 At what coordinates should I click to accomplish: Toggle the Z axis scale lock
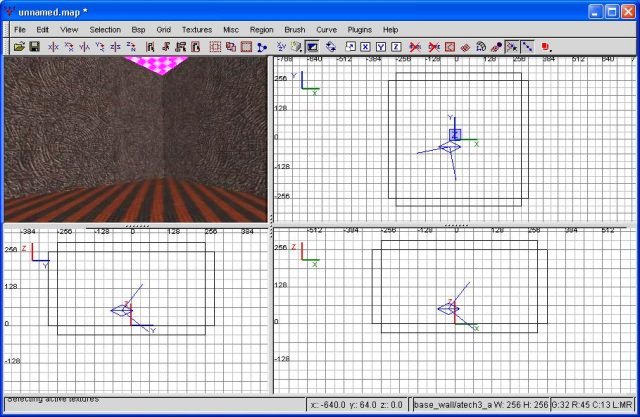point(396,47)
